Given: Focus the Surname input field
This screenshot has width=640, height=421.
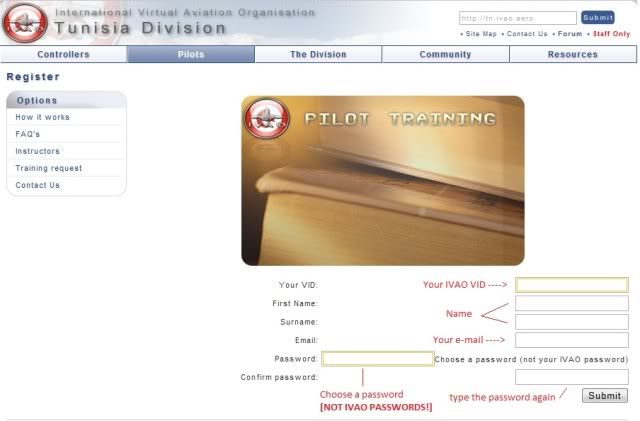Looking at the screenshot, I should [x=571, y=322].
